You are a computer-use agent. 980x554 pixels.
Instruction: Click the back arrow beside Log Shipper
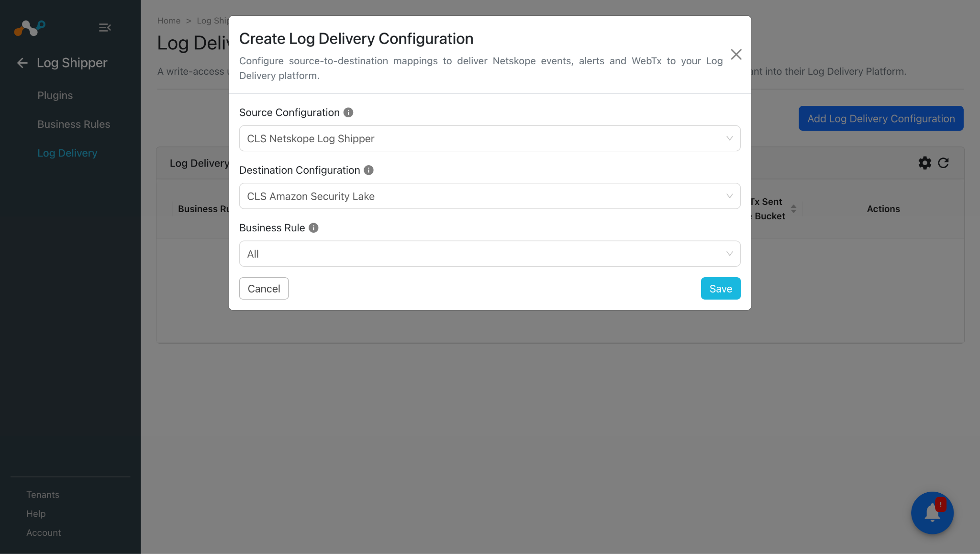[x=22, y=63]
